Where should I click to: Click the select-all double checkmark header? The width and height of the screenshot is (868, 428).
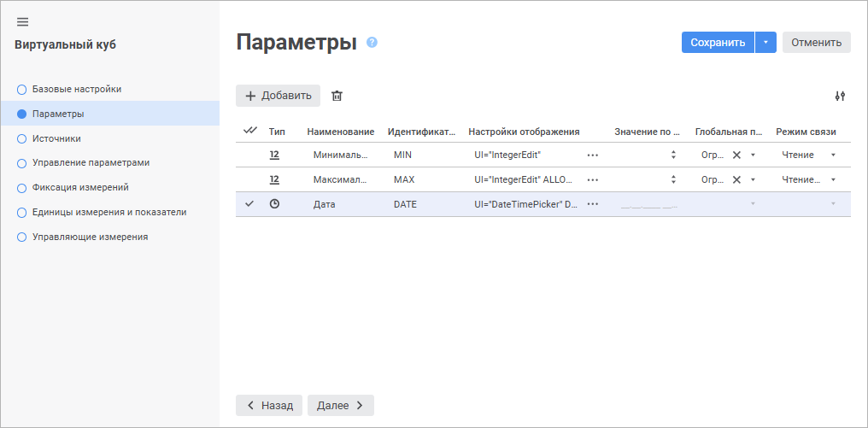(x=250, y=131)
